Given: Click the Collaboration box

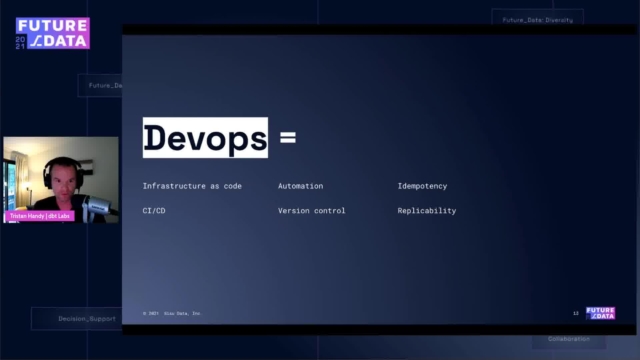Looking at the screenshot, I should tap(569, 341).
